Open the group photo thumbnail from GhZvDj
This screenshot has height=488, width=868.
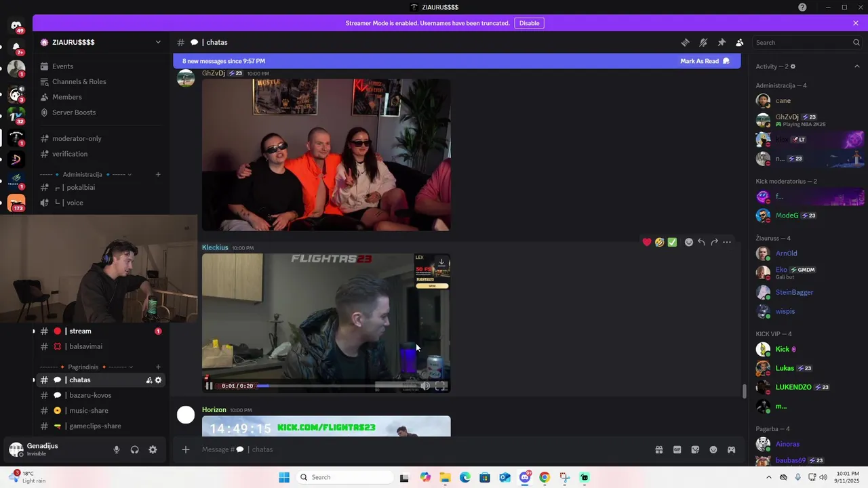pyautogui.click(x=326, y=155)
